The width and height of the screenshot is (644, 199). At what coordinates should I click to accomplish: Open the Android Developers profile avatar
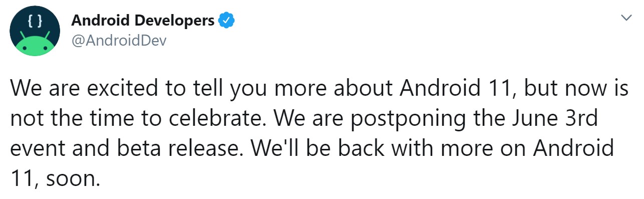click(x=35, y=31)
